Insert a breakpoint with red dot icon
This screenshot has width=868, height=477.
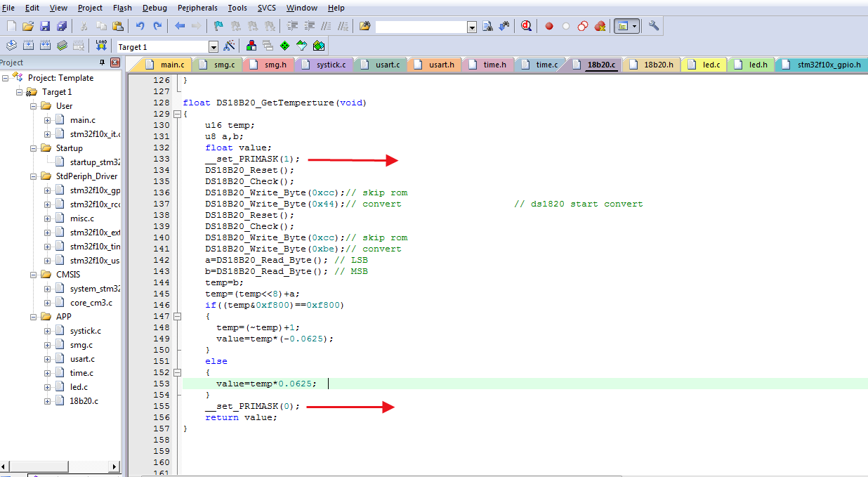click(549, 26)
